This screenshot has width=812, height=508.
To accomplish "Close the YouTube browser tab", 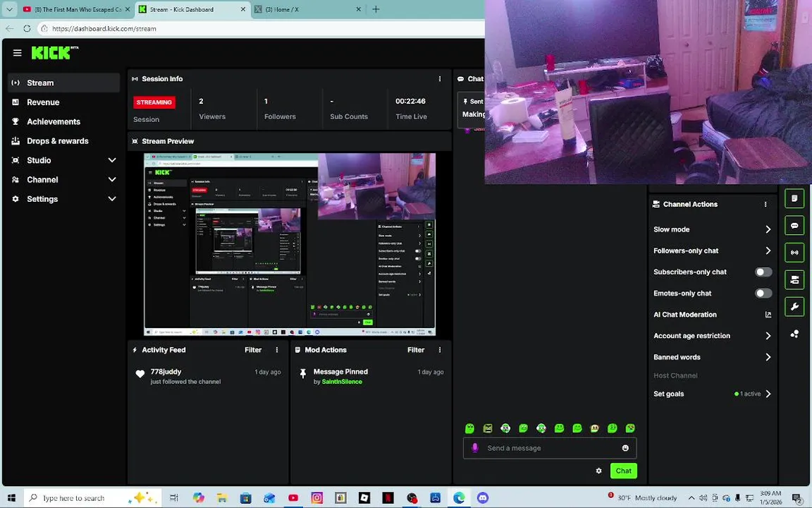I will click(x=128, y=9).
